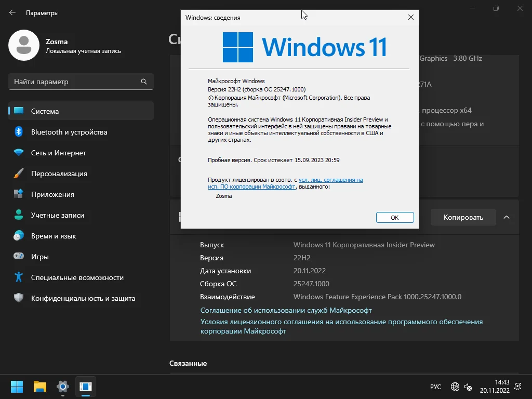Click the Zosma account name

point(57,42)
